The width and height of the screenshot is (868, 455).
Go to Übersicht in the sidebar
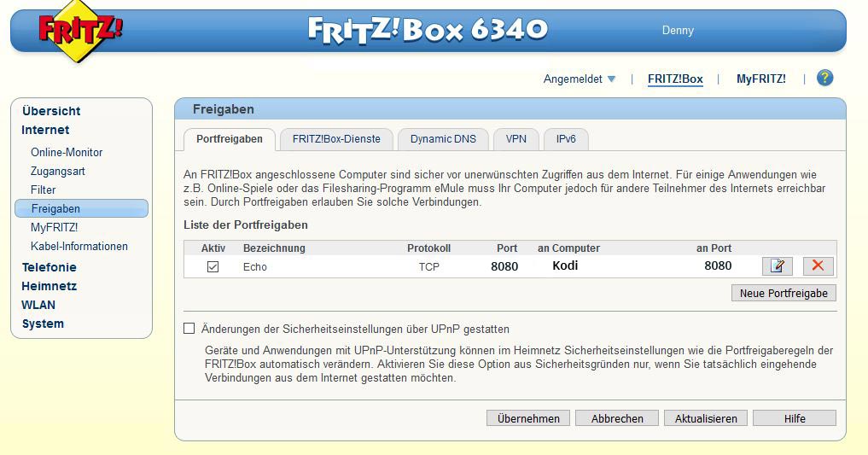[x=51, y=111]
